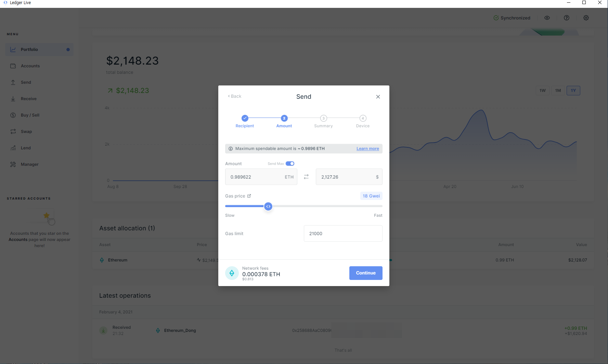Click the Ethereum network fees icon
The image size is (608, 364).
pyautogui.click(x=232, y=273)
